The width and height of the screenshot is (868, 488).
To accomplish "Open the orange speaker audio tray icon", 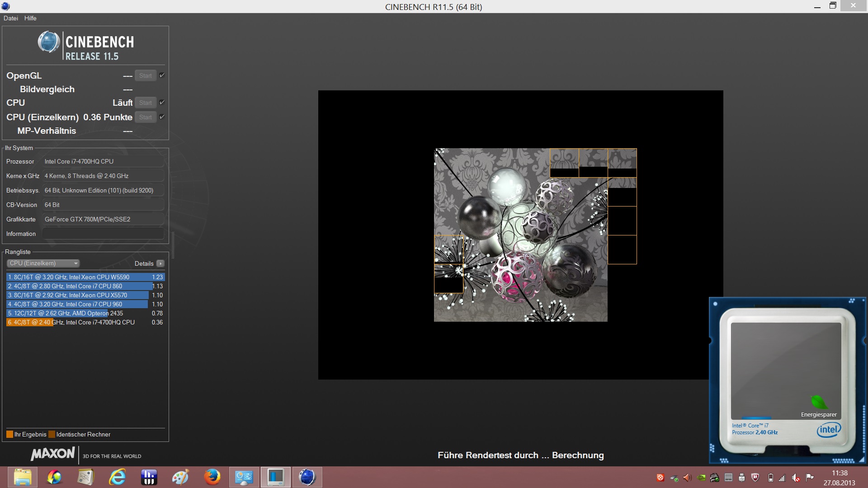I will 688,478.
